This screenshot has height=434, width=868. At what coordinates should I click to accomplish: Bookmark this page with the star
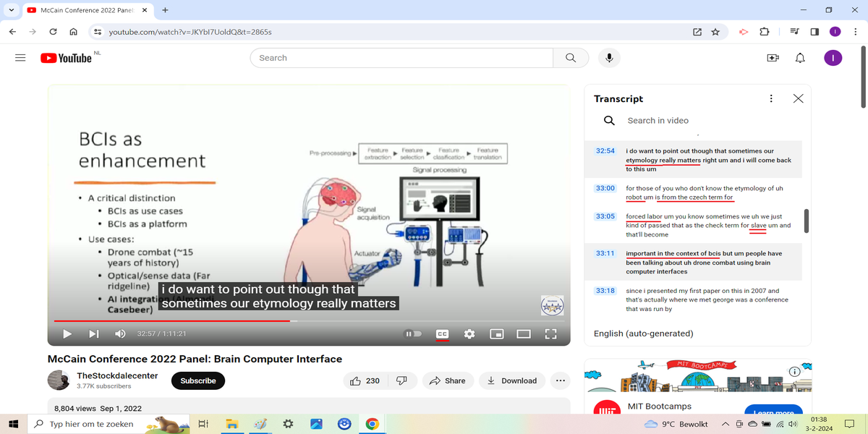point(715,32)
